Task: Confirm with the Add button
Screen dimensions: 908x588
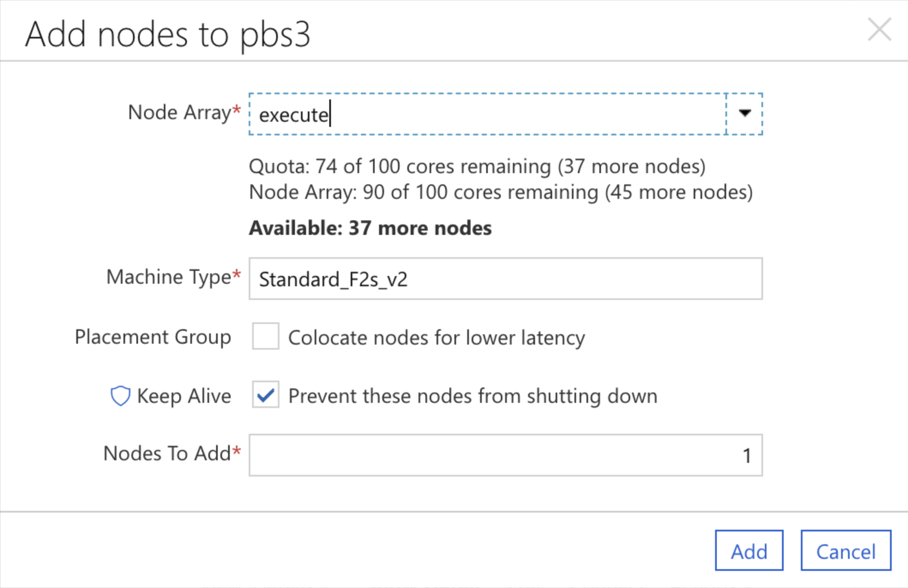Action: (x=749, y=551)
